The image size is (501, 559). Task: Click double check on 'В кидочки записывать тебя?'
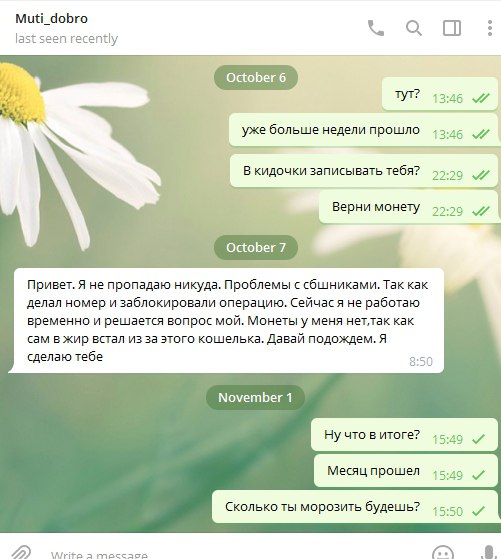pyautogui.click(x=481, y=175)
